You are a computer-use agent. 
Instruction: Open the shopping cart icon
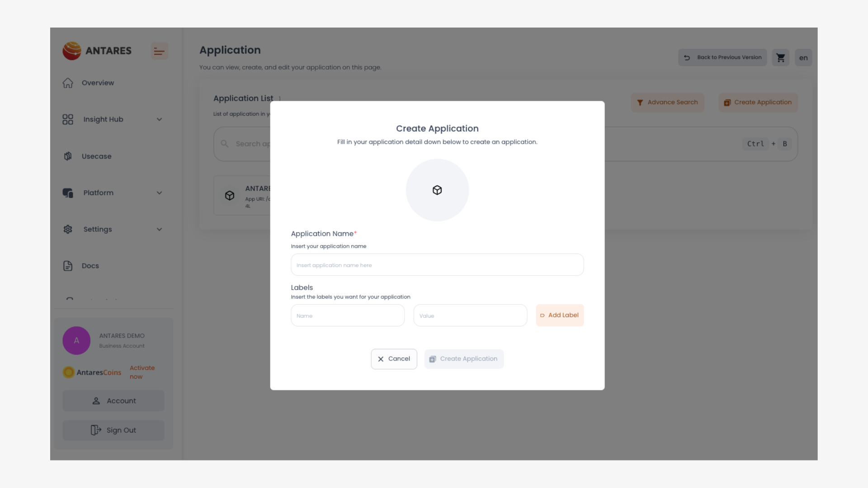click(780, 58)
